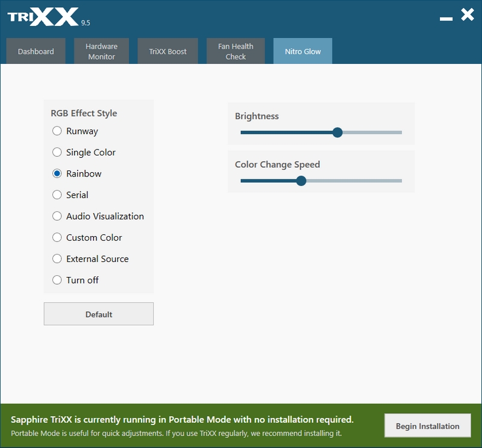Screen dimensions: 482x448
Task: Open the Fan Health Check tab
Action: (236, 51)
